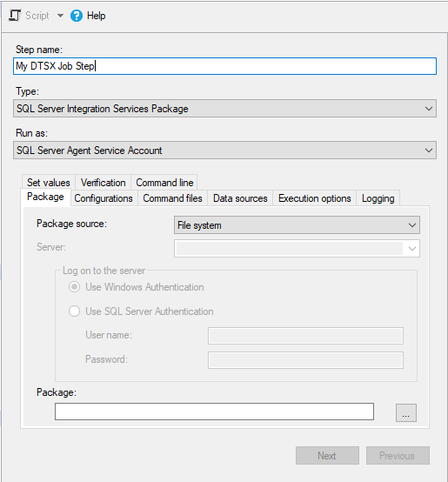The height and width of the screenshot is (482, 448).
Task: Select the Package tab
Action: click(45, 197)
